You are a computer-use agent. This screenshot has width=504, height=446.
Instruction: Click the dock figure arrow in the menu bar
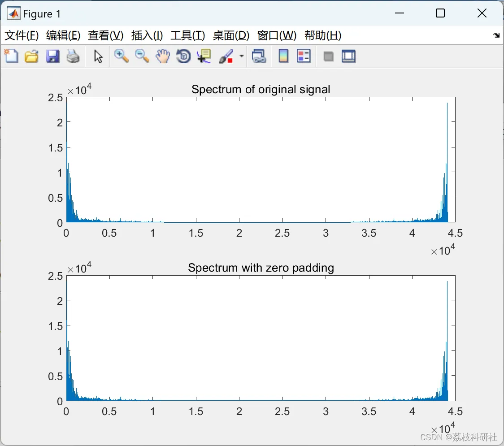click(x=497, y=35)
